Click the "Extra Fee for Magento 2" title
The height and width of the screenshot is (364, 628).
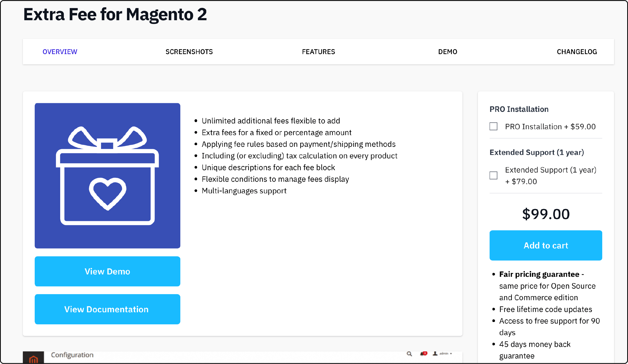[x=115, y=14]
